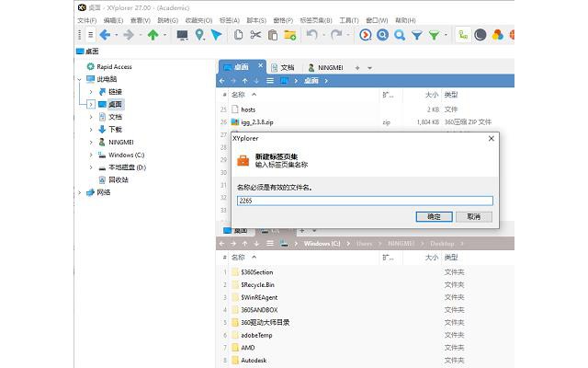The width and height of the screenshot is (588, 368).
Task: Open the green filter dropdown arrow
Action: [446, 35]
